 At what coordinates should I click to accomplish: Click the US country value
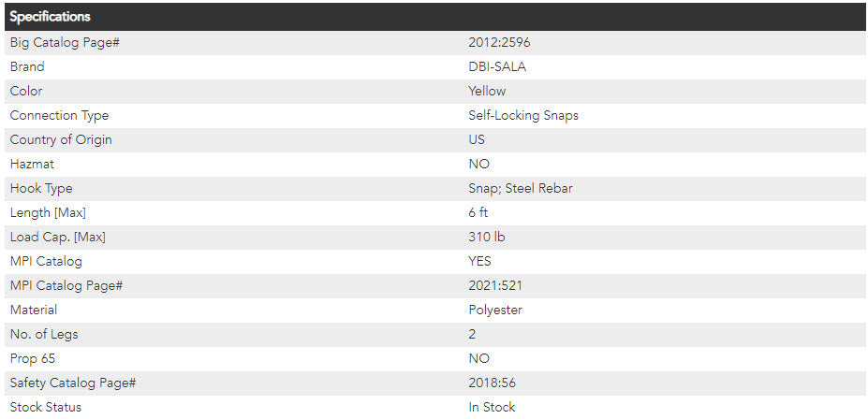click(x=477, y=139)
